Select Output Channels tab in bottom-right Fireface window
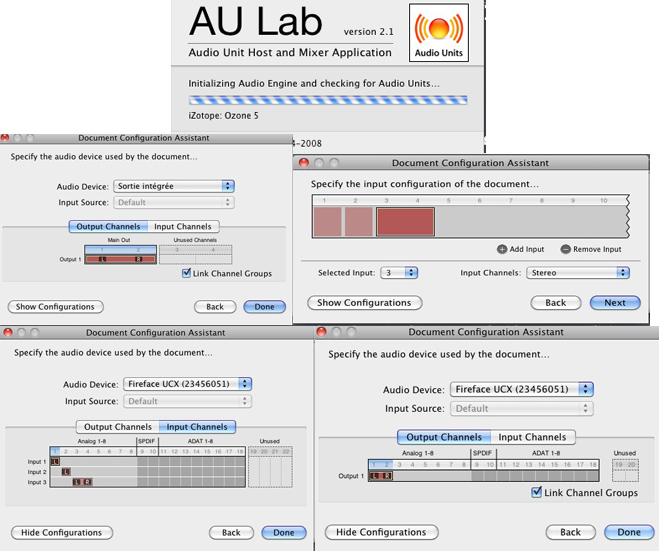This screenshot has width=659, height=552. 444,437
